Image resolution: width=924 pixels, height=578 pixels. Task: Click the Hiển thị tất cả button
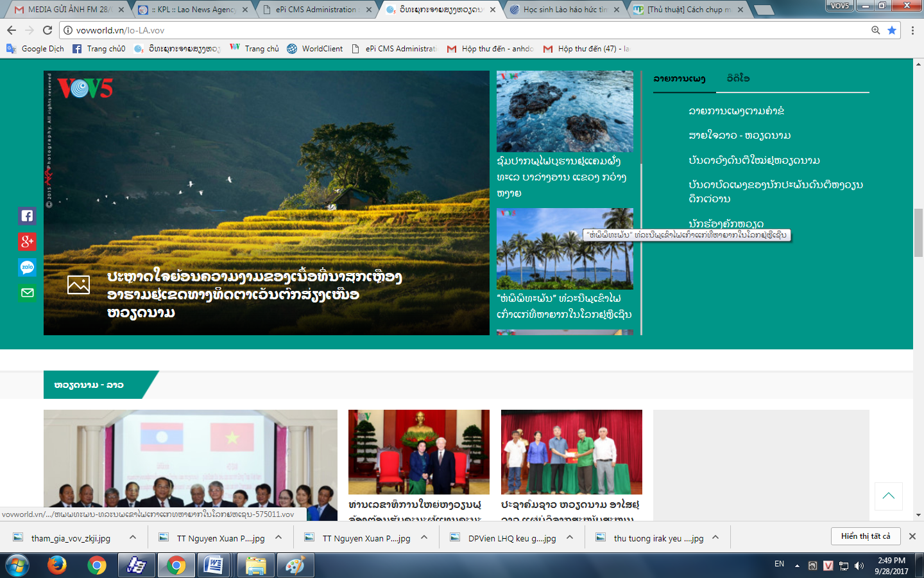pyautogui.click(x=866, y=536)
